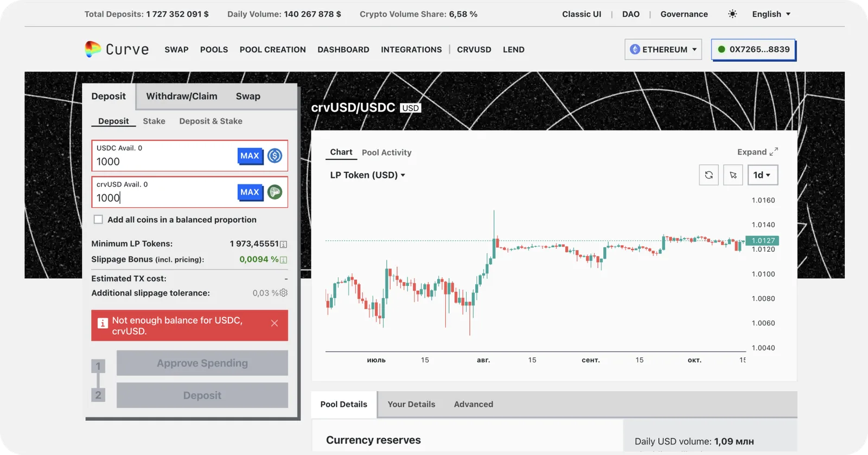Expand the chart to full view

[x=757, y=152]
